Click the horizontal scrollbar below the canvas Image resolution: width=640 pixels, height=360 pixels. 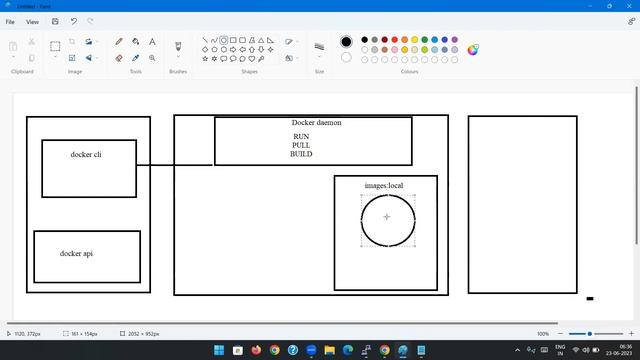(282, 323)
